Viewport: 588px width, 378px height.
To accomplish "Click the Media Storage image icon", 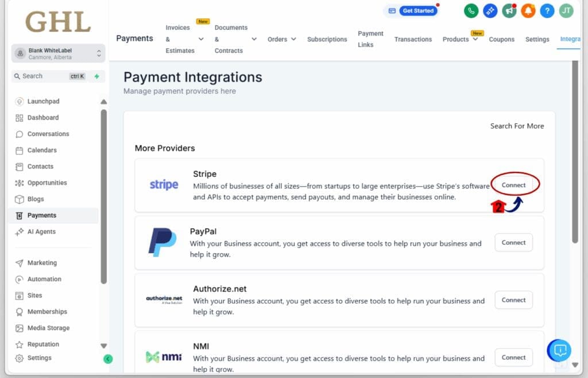I will [x=20, y=328].
